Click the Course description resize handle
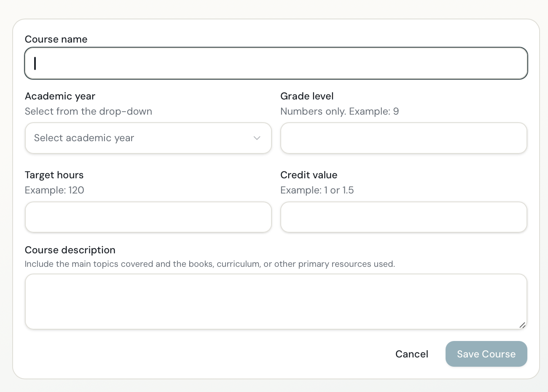 [522, 325]
